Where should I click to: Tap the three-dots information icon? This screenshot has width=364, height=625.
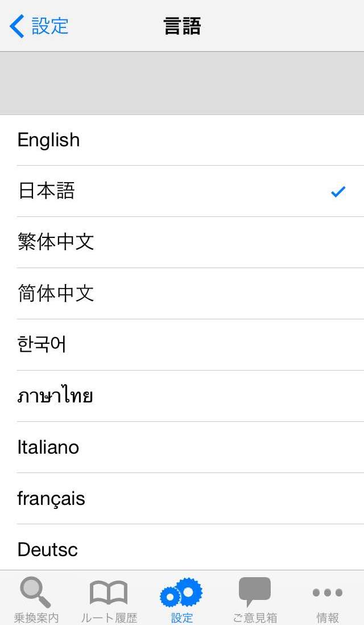(327, 593)
